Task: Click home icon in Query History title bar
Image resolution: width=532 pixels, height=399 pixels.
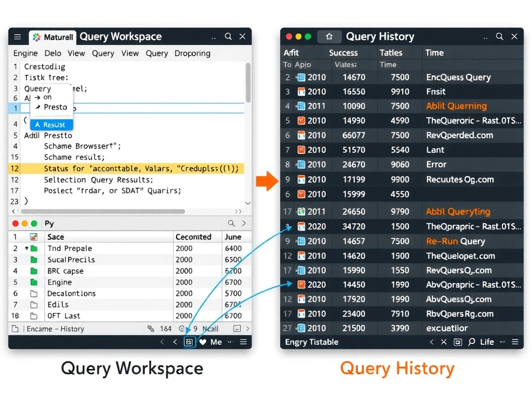Action: [x=329, y=37]
